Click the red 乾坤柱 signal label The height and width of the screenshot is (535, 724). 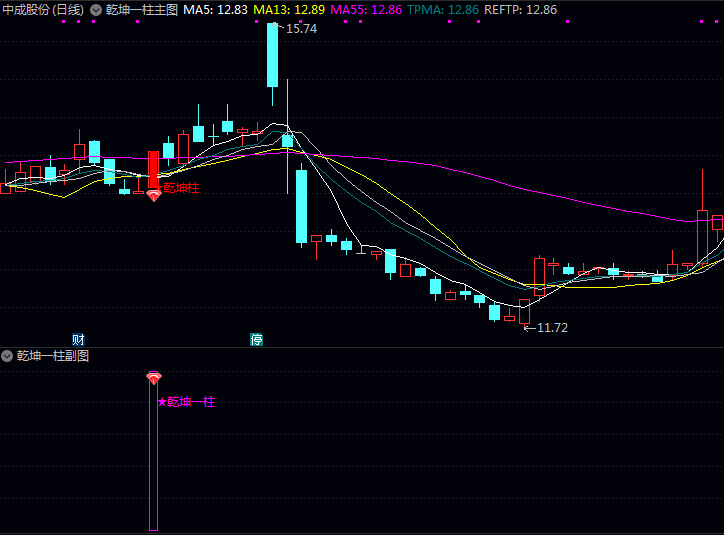coord(181,187)
